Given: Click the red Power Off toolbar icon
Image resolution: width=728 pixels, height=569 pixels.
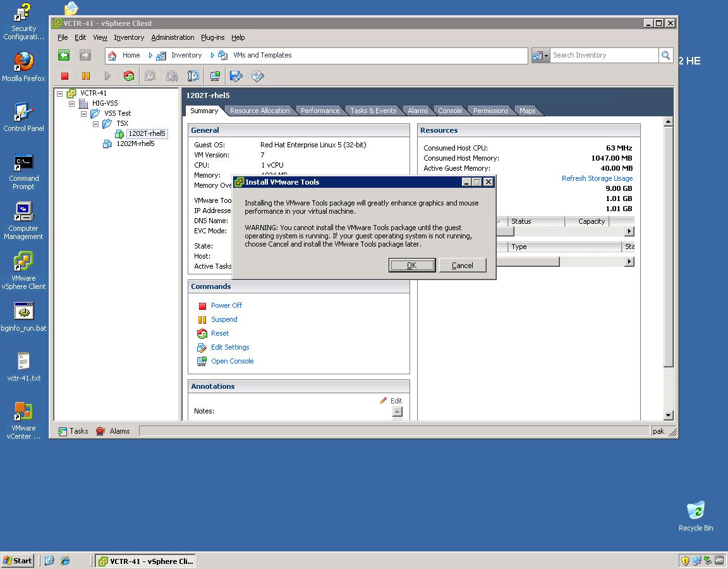Looking at the screenshot, I should point(64,76).
